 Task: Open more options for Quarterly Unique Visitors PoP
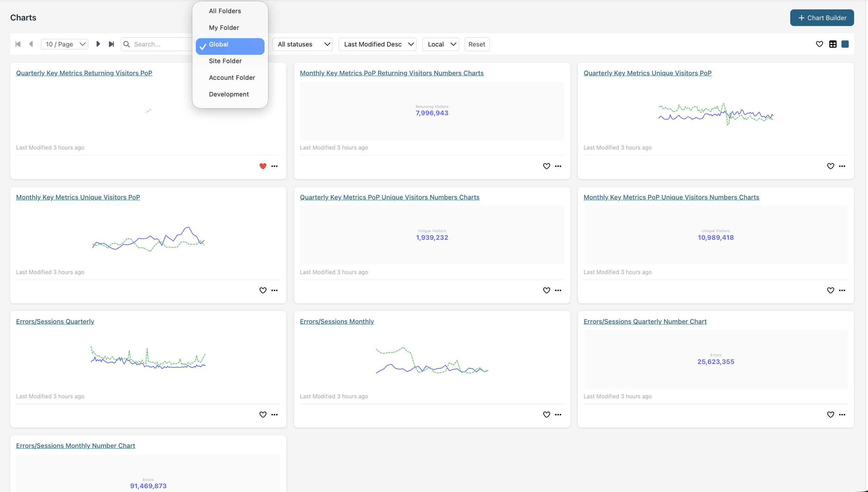pos(842,166)
